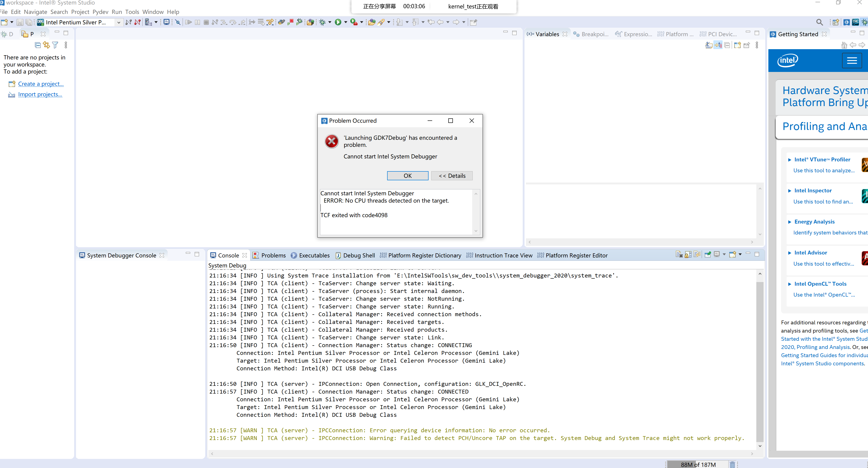
Task: Toggle Scroll Lock in Console
Action: 688,254
